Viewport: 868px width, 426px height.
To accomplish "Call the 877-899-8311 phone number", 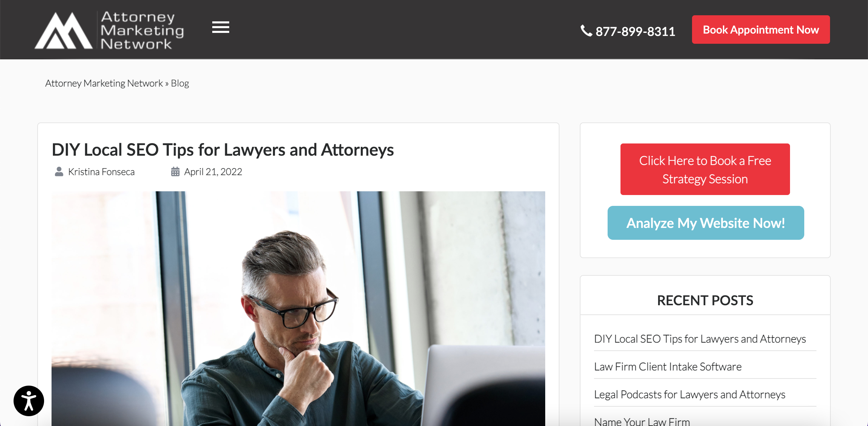I will [635, 31].
